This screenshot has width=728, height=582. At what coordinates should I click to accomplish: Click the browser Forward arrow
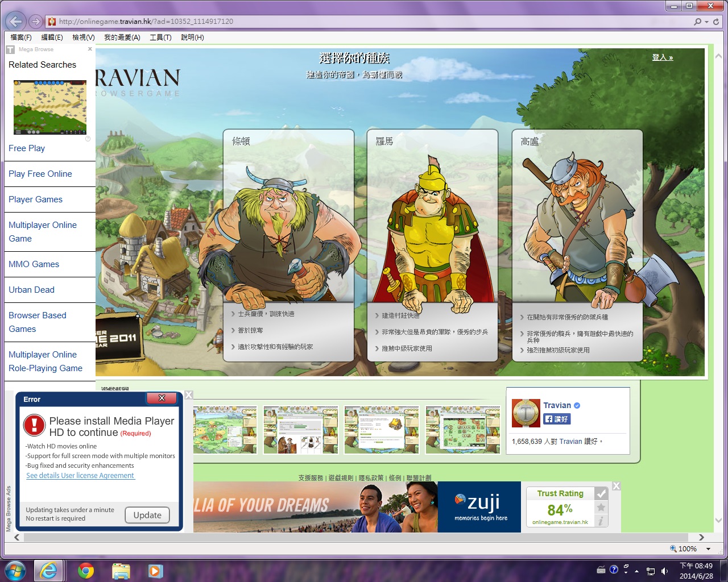coord(36,22)
